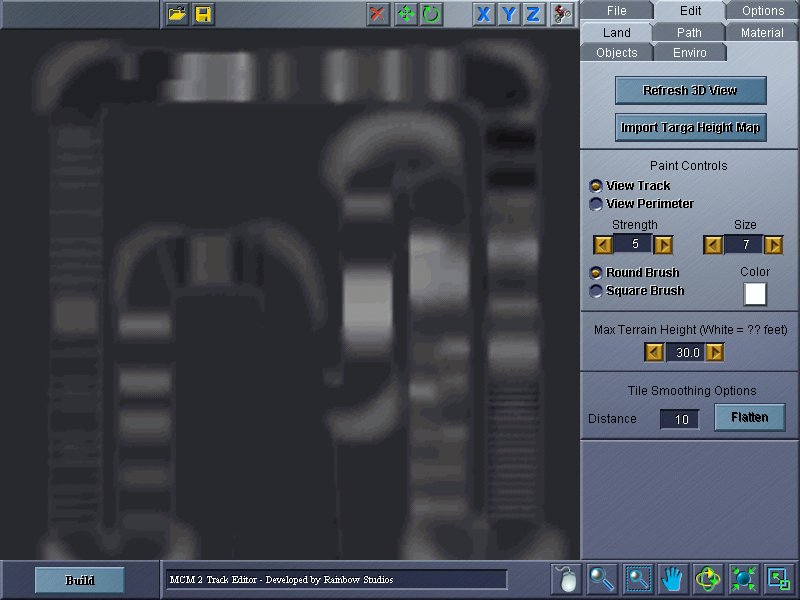This screenshot has width=800, height=600.
Task: Lower Max Terrain Height with left arrow
Action: coord(654,352)
